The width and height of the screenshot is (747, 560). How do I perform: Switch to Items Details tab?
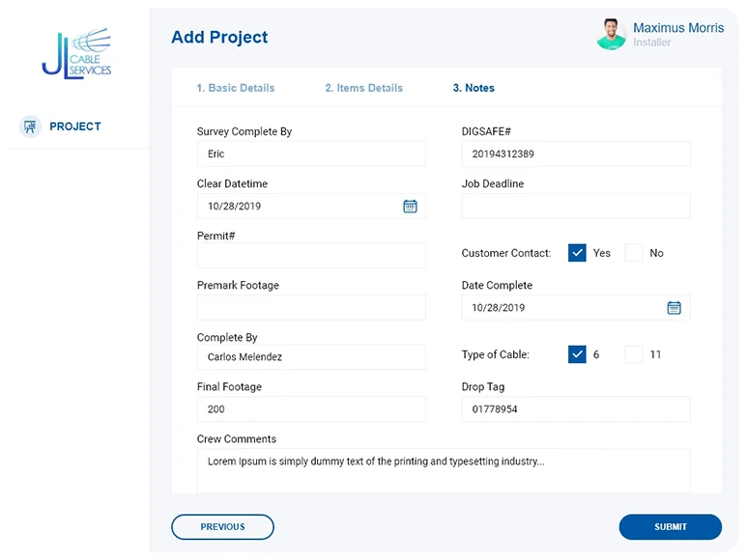pyautogui.click(x=363, y=88)
